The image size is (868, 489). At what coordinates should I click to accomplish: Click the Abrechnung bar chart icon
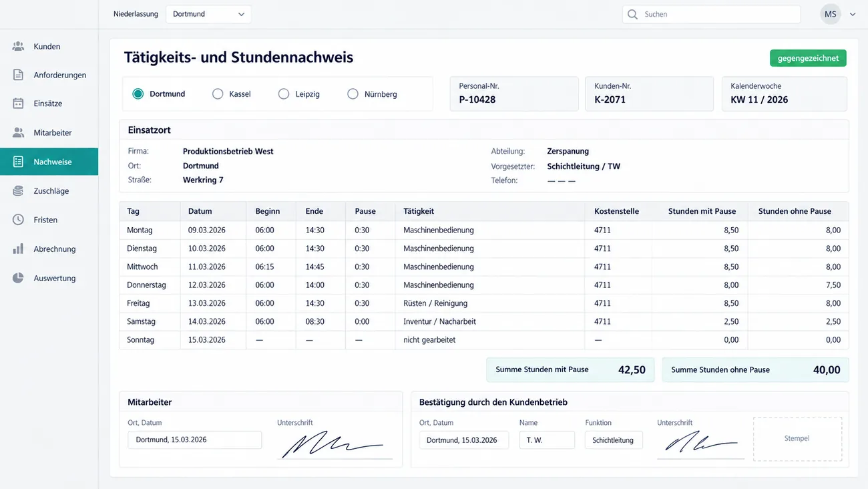point(18,249)
